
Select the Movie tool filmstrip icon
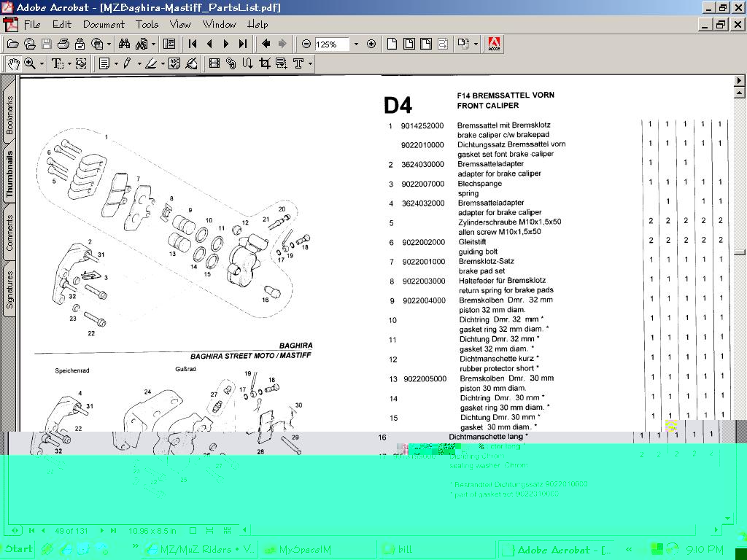pos(214,63)
